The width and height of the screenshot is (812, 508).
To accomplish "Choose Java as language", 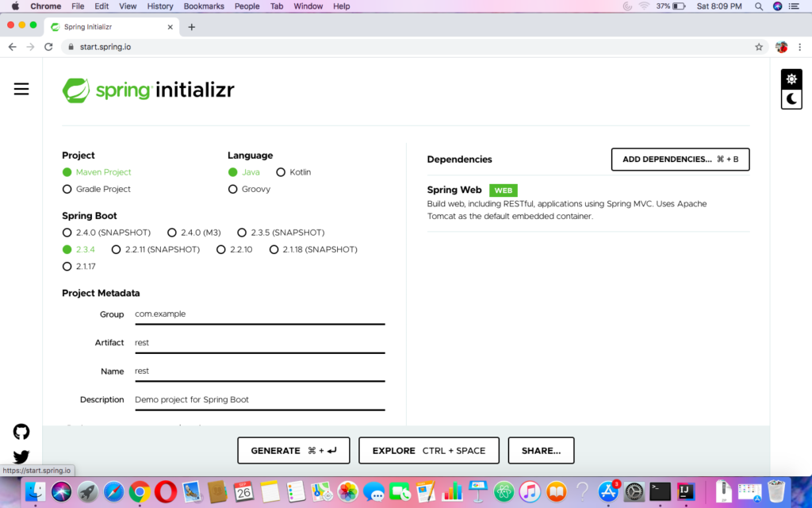I will 244,172.
